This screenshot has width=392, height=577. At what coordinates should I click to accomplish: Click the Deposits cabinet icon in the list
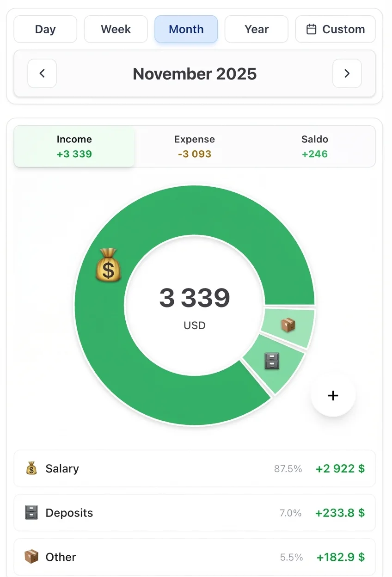[31, 512]
